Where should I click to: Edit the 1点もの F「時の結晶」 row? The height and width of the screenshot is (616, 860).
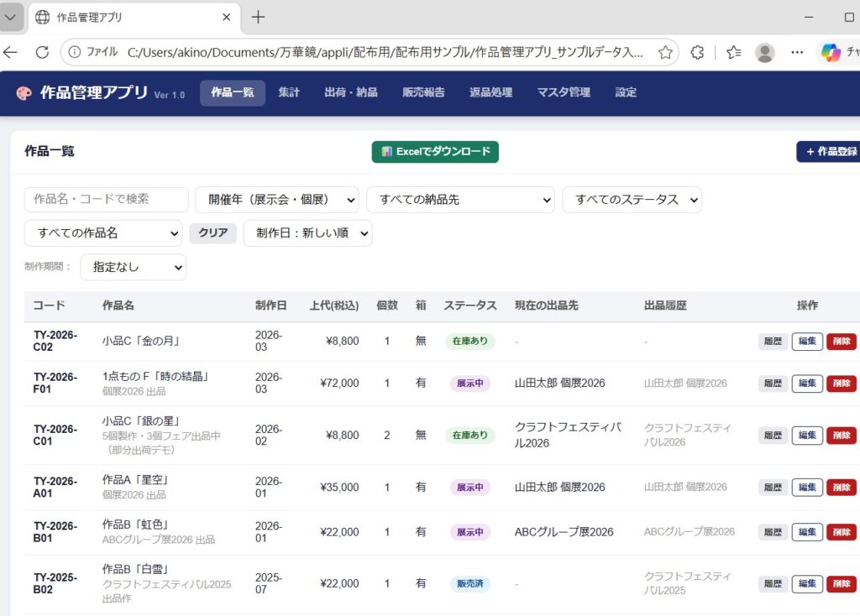tap(807, 384)
